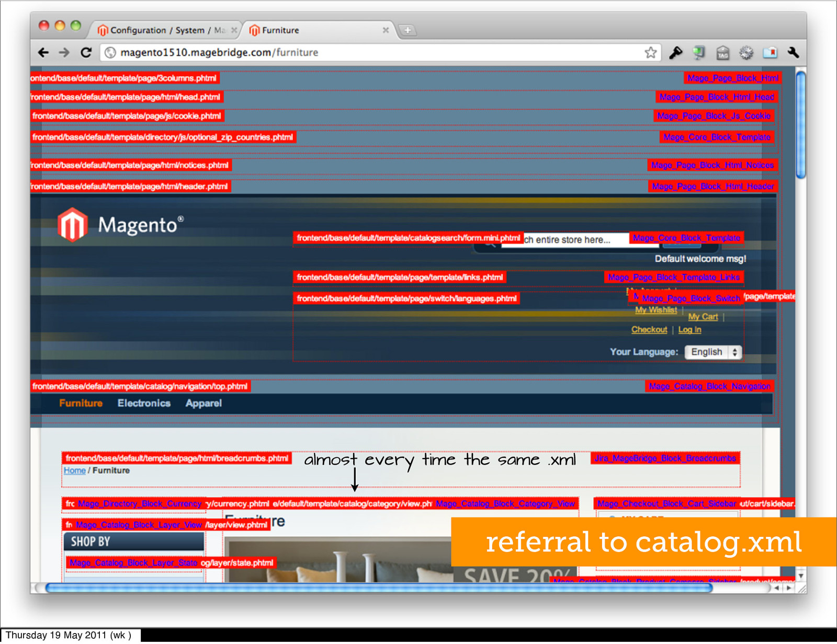Click the Mage_Page_Block_Js_Cookie hint label
The height and width of the screenshot is (644, 837).
point(714,116)
